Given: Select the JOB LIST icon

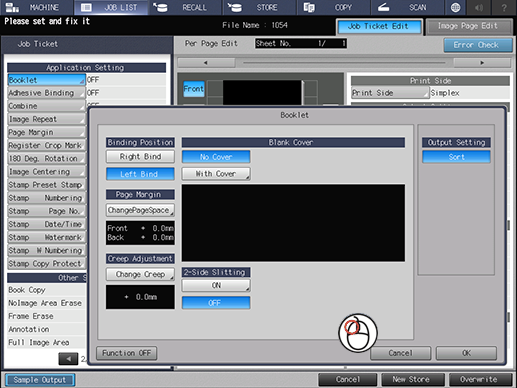Looking at the screenshot, I should tap(86, 7).
